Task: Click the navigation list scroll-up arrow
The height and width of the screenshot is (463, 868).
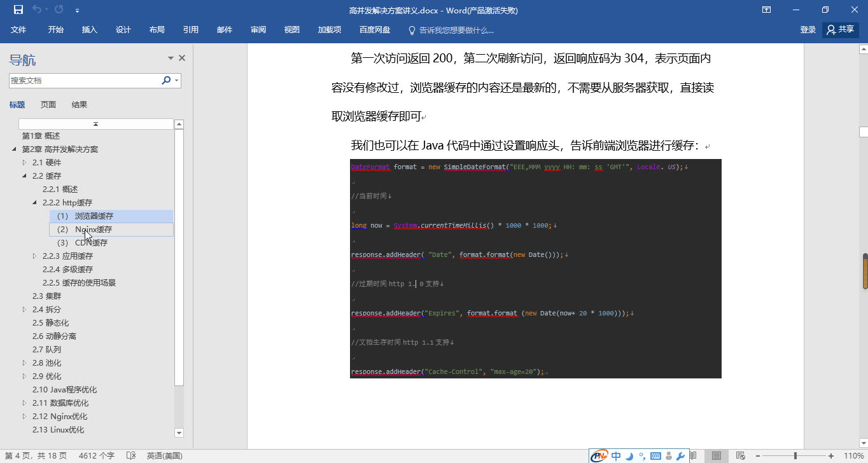Action: (179, 124)
